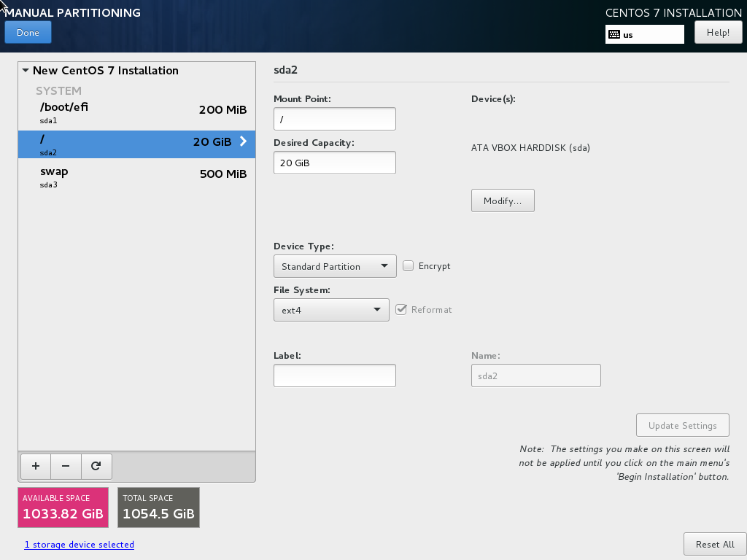Click the Reset All button
The height and width of the screenshot is (560, 747).
tap(715, 544)
